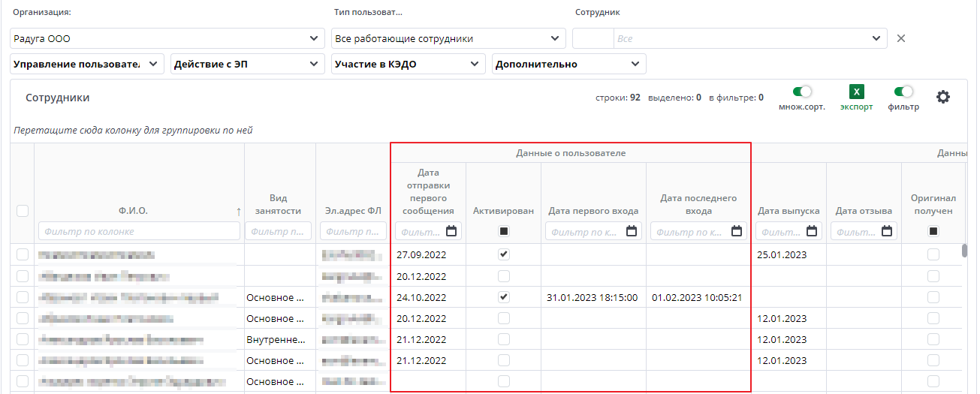Image resolution: width=980 pixels, height=394 pixels.
Task: Open Дополнительно dropdown menu
Action: tap(569, 64)
